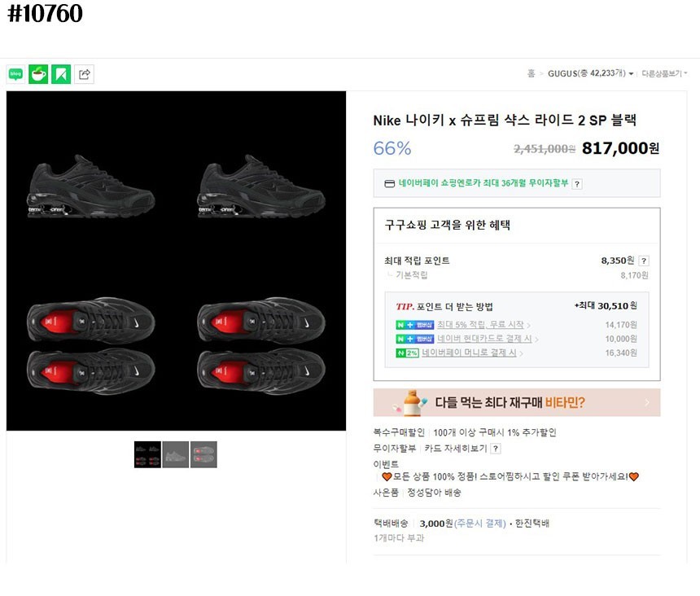Viewport: 700px width, 596px height.
Task: Click the help icon beside 36개월 무이자할부
Action: click(577, 184)
